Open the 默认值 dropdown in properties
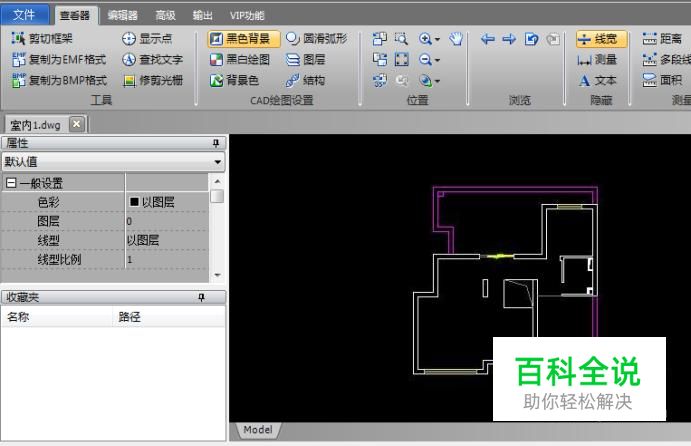This screenshot has width=691, height=446. pyautogui.click(x=218, y=162)
